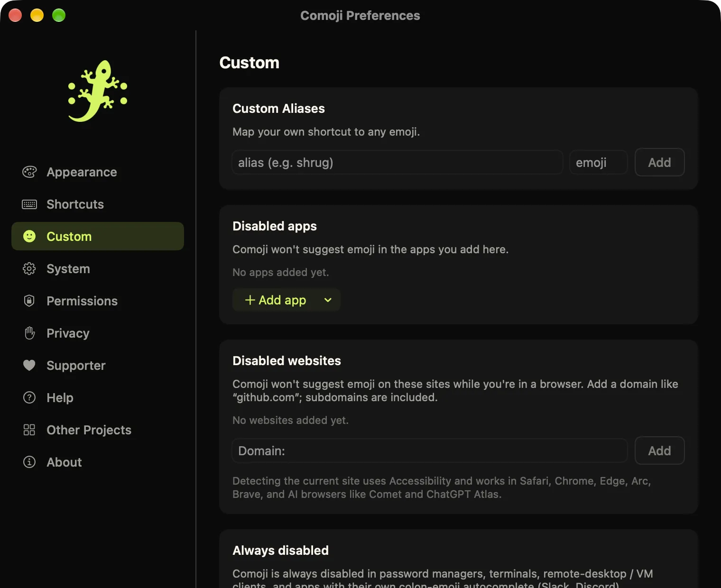Click the System gear icon

click(x=29, y=269)
